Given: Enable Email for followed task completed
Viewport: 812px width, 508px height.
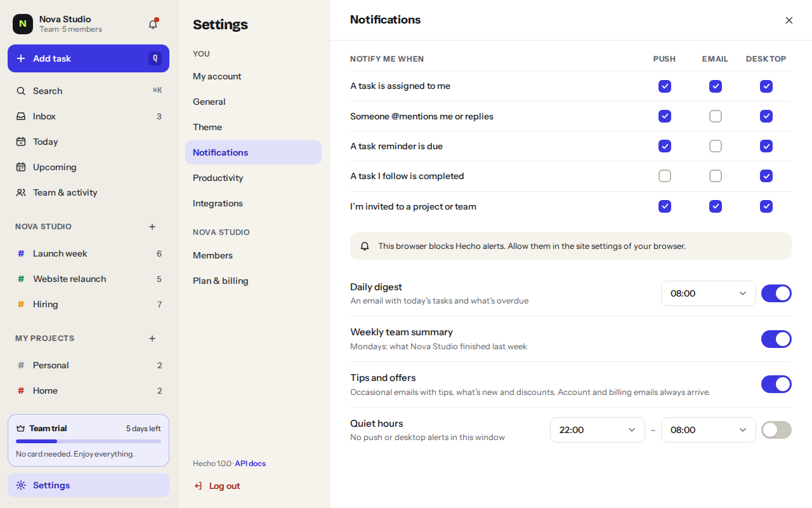Looking at the screenshot, I should tap(716, 176).
